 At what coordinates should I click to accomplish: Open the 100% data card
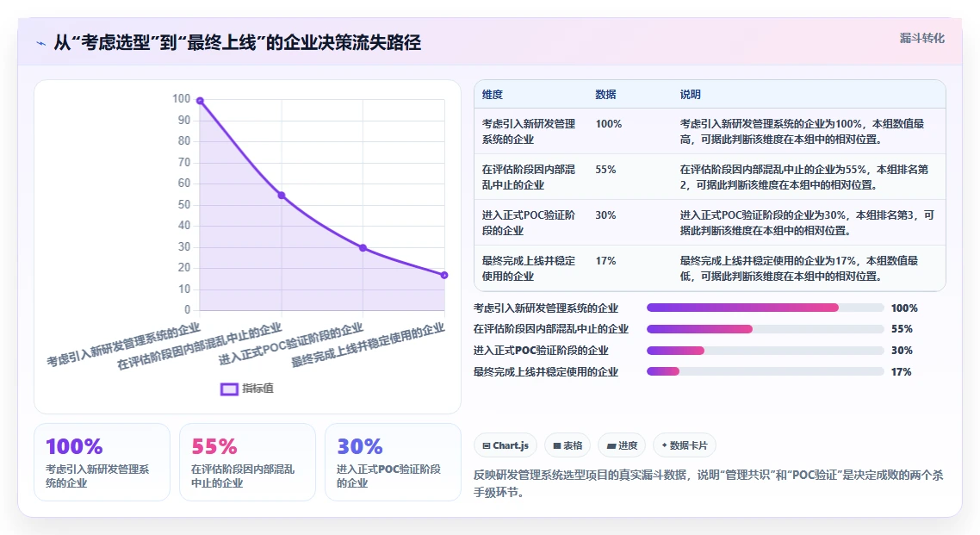[102, 462]
